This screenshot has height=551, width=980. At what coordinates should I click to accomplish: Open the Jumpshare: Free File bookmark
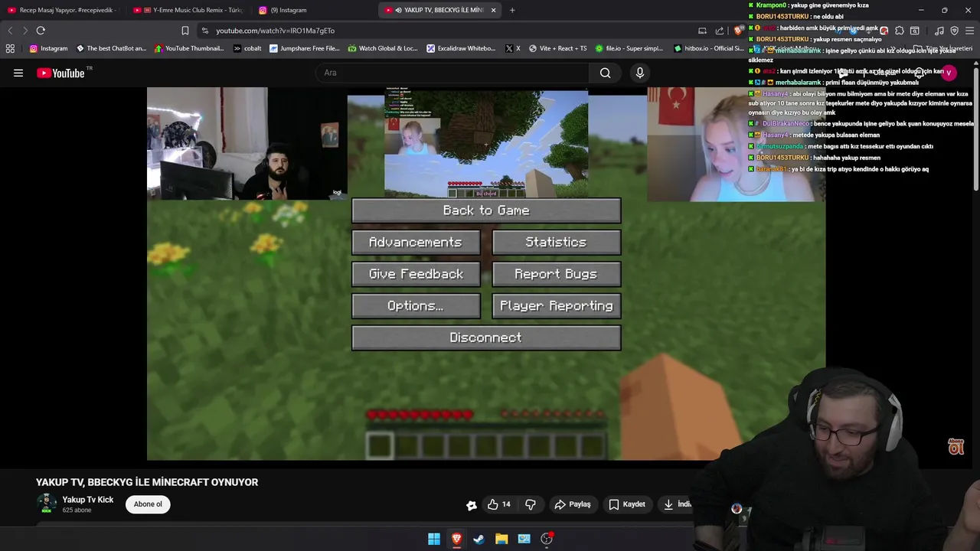click(x=305, y=48)
